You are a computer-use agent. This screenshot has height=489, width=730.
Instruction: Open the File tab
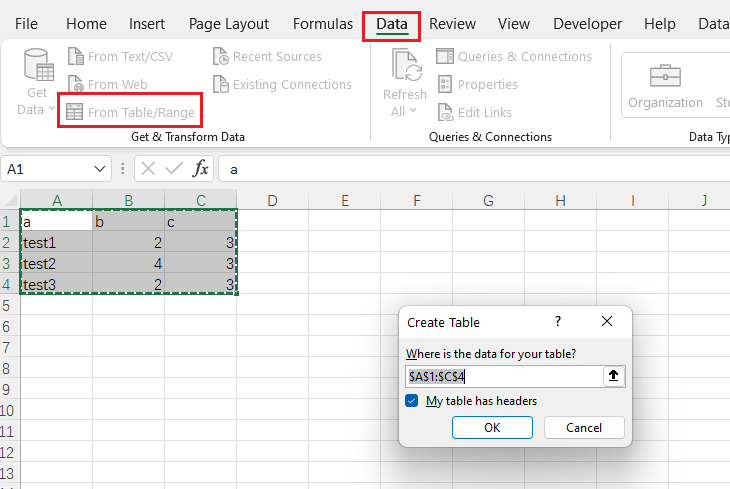tap(26, 24)
